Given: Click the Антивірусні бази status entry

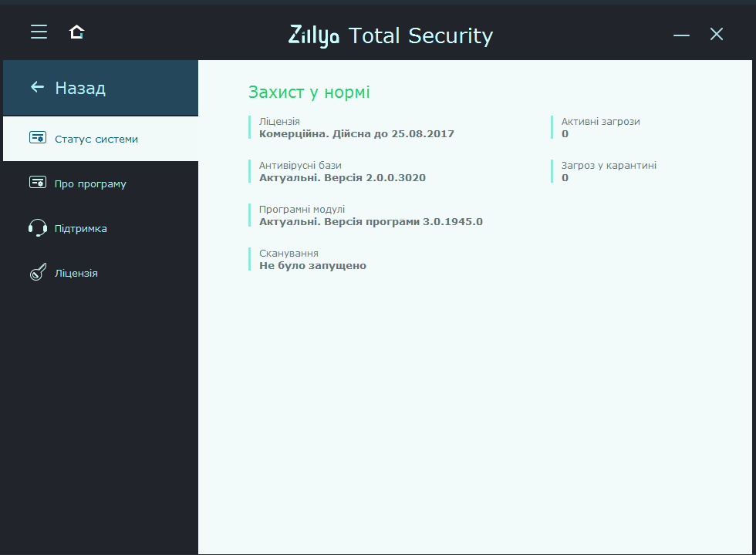Looking at the screenshot, I should (x=343, y=171).
